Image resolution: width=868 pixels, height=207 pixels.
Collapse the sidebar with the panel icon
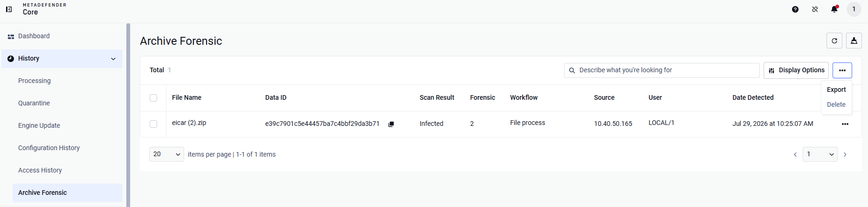(9, 9)
